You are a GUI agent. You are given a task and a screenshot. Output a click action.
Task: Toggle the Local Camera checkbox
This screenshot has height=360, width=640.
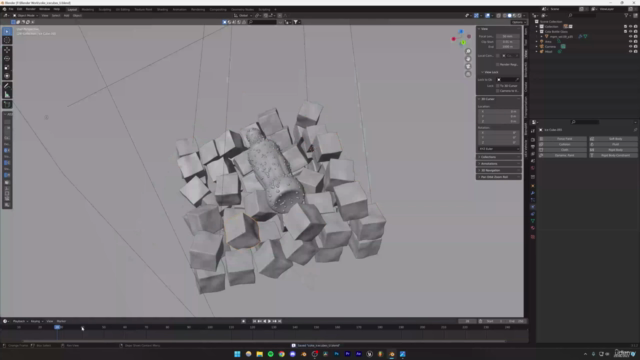(x=498, y=56)
